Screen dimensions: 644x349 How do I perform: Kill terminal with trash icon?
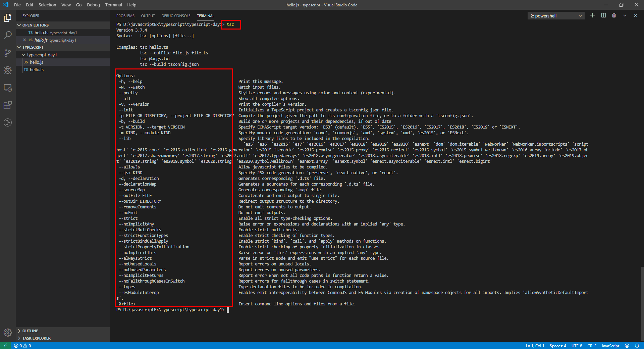614,15
